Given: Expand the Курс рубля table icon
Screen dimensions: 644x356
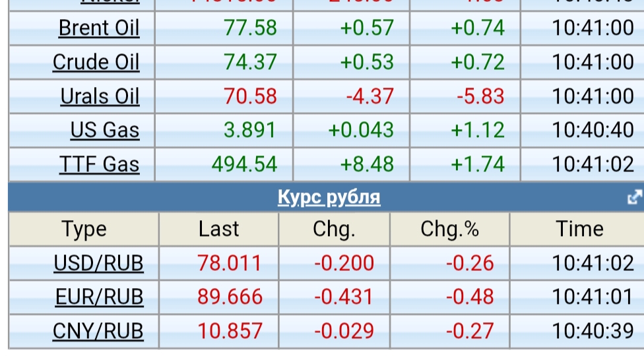Looking at the screenshot, I should pos(635,196).
